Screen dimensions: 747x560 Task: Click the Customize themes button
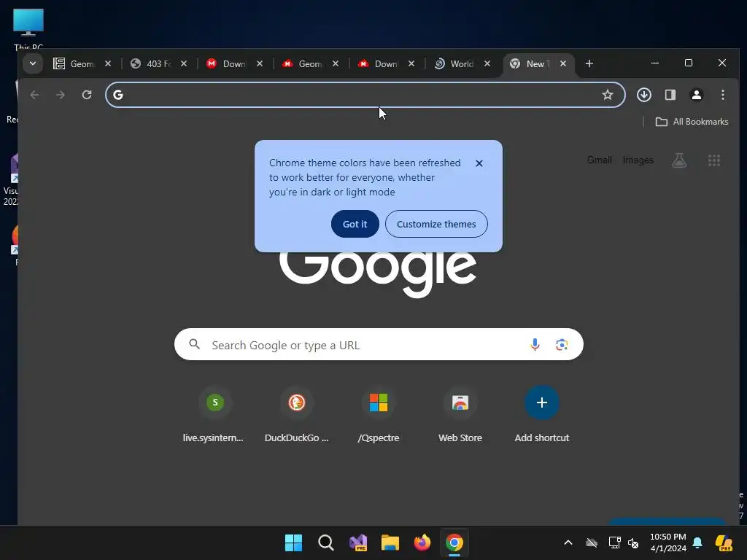(x=436, y=224)
